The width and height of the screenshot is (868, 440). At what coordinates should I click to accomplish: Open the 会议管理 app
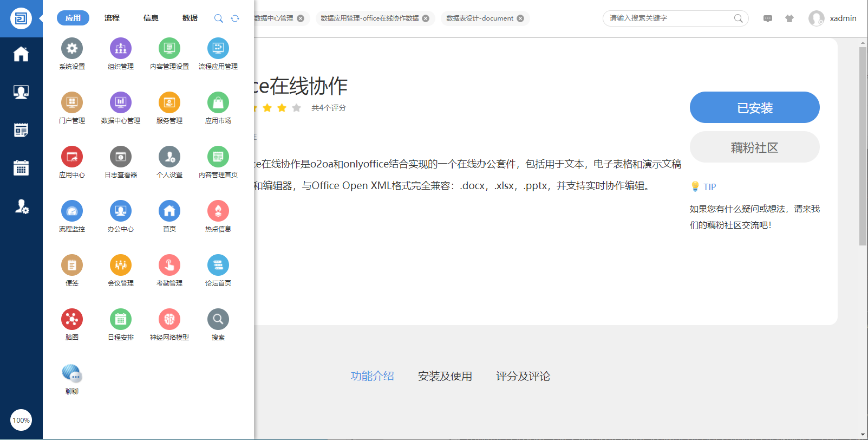point(121,266)
